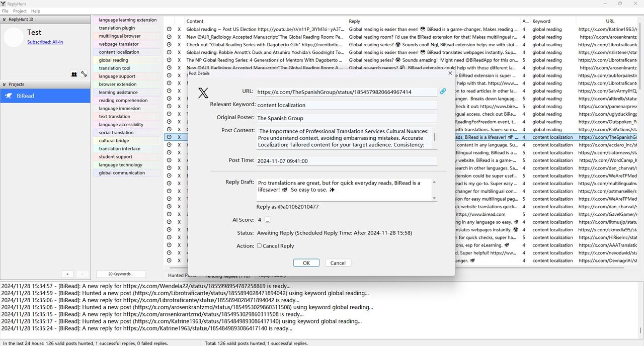The image size is (644, 346).
Task: Click the clock icon on the 'Robbie Arnott's Dusk' row
Action: coord(169,52)
